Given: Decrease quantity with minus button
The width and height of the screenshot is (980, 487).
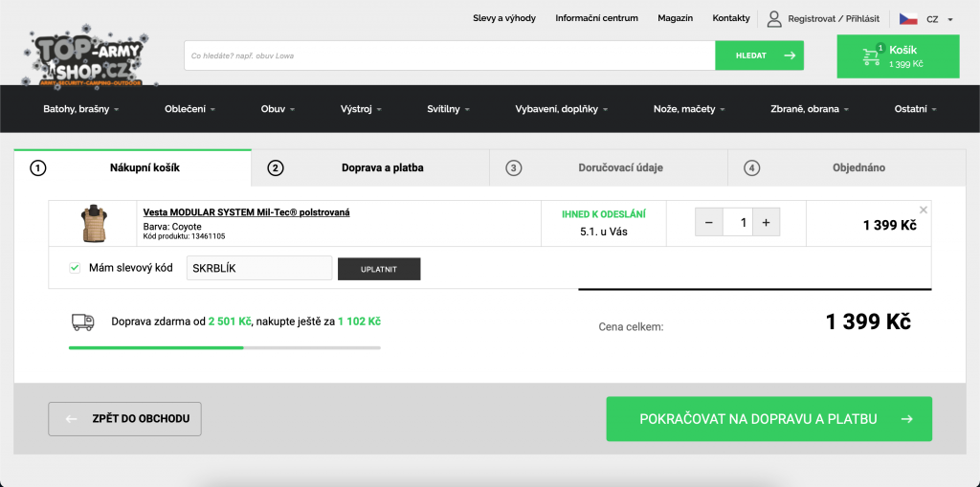Looking at the screenshot, I should [x=709, y=223].
